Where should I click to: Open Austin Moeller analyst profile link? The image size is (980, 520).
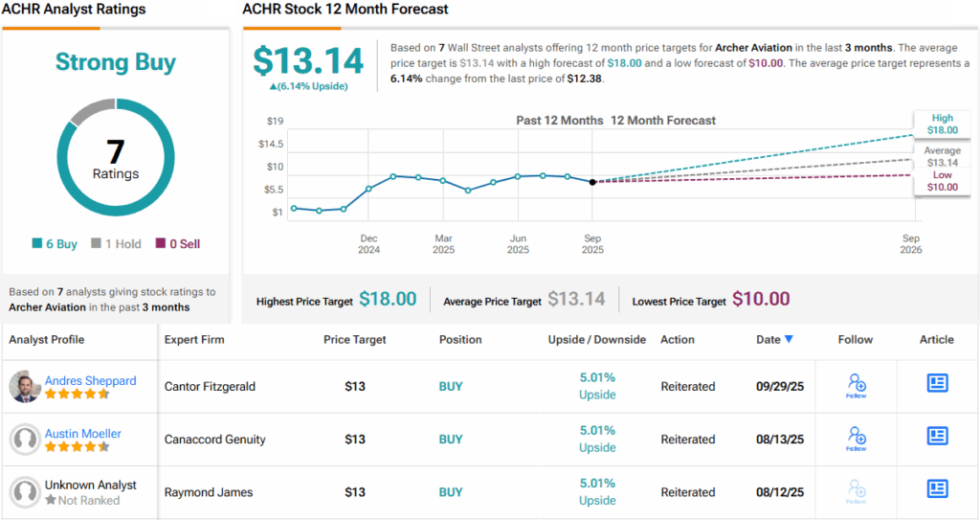click(x=83, y=433)
